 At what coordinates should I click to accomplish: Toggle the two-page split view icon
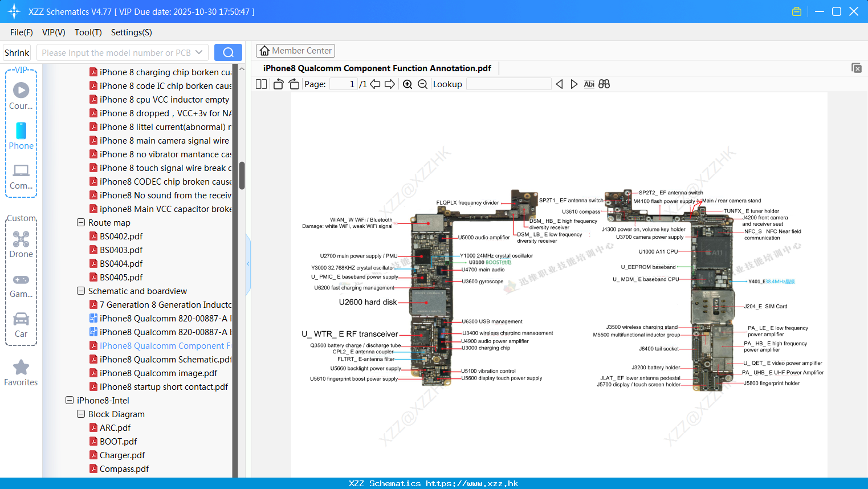click(261, 84)
